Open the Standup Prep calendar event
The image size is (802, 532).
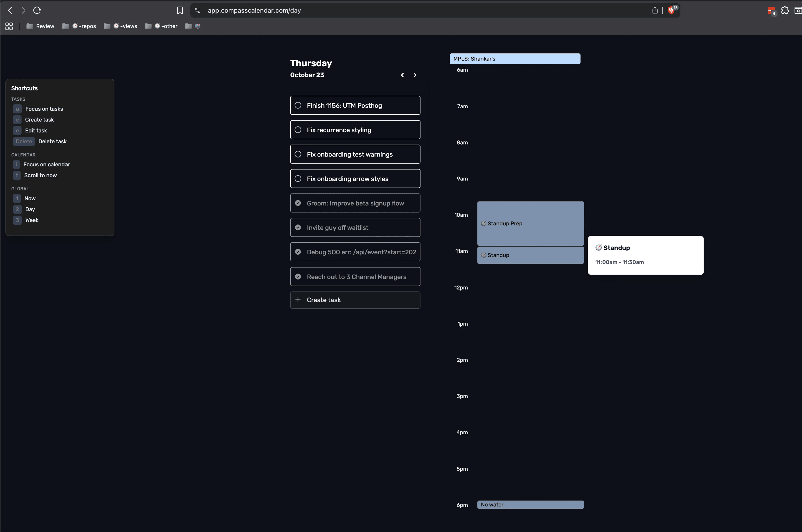pyautogui.click(x=530, y=224)
